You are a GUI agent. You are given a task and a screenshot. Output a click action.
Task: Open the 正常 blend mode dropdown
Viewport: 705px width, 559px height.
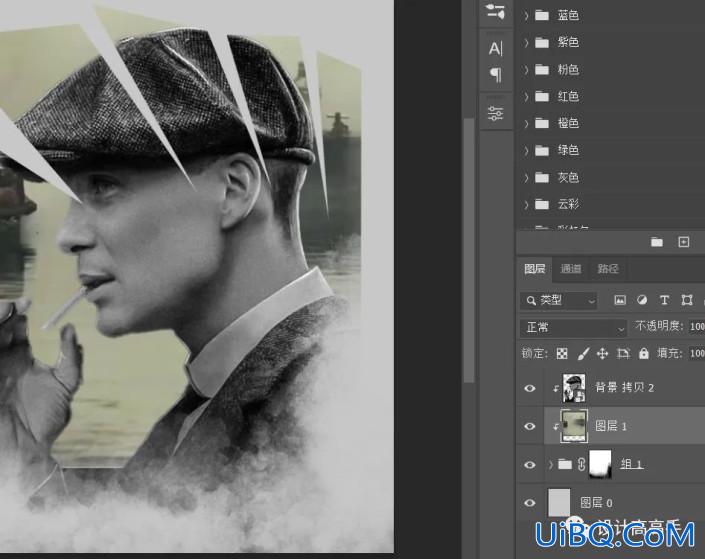pos(573,327)
